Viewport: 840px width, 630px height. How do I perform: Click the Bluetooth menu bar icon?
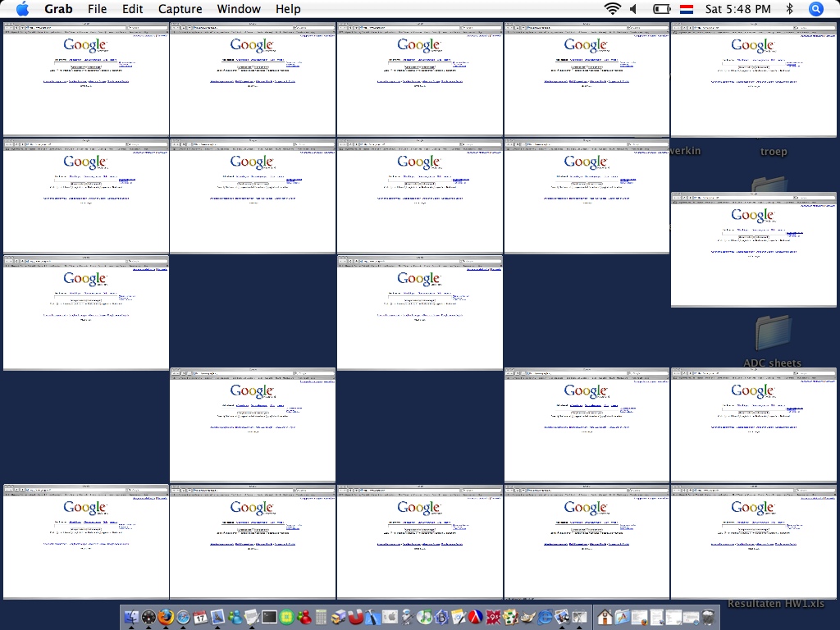pyautogui.click(x=789, y=8)
